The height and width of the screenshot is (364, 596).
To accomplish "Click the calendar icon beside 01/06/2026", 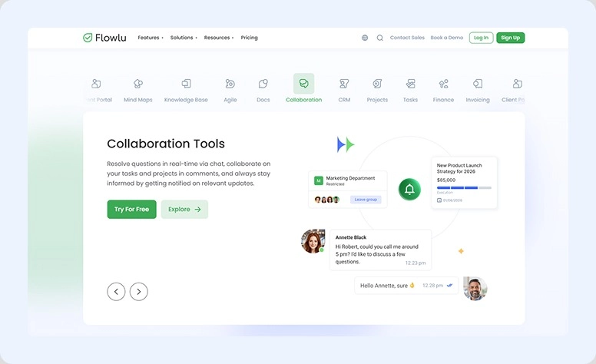I will click(x=439, y=200).
